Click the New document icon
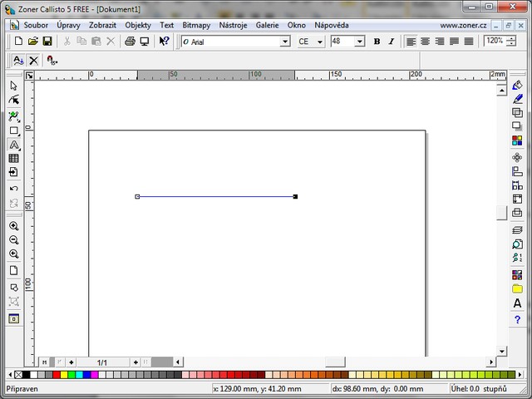Screen dimensions: 532x399 (18, 42)
